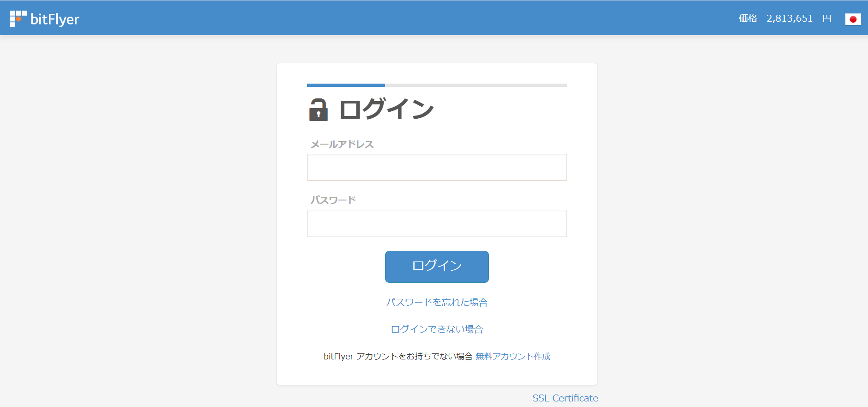The height and width of the screenshot is (407, 868).
Task: Open the SSL Certificate link
Action: point(565,398)
